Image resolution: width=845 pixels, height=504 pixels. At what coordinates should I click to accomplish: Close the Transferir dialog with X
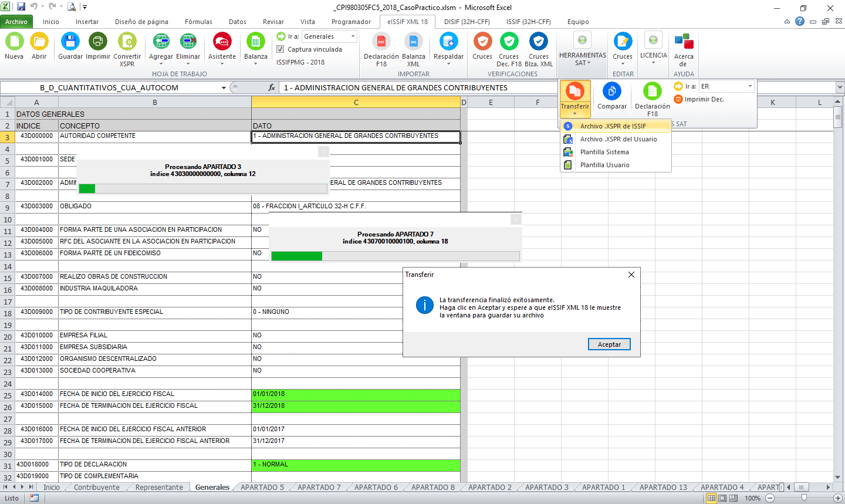pos(631,275)
